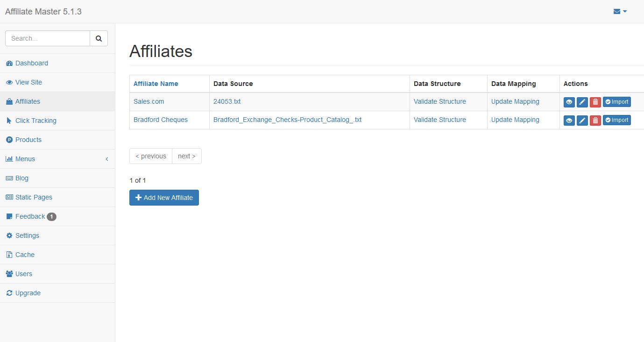Click the search magnifier button
This screenshot has height=342, width=644.
point(99,38)
